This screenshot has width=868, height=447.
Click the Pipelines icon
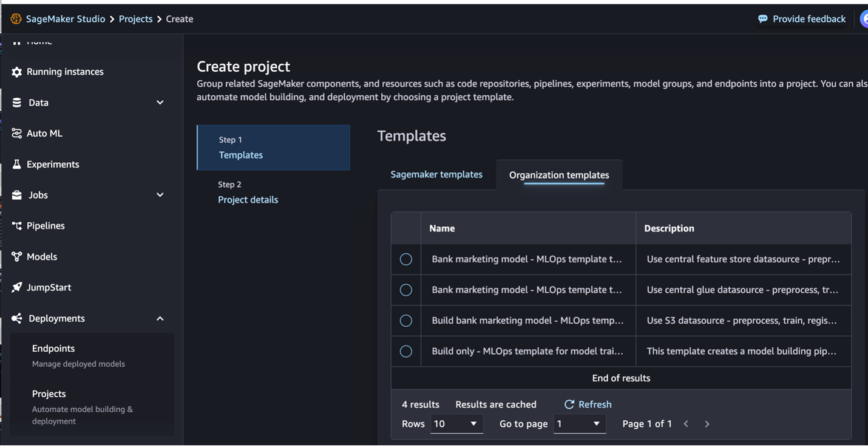click(x=16, y=226)
